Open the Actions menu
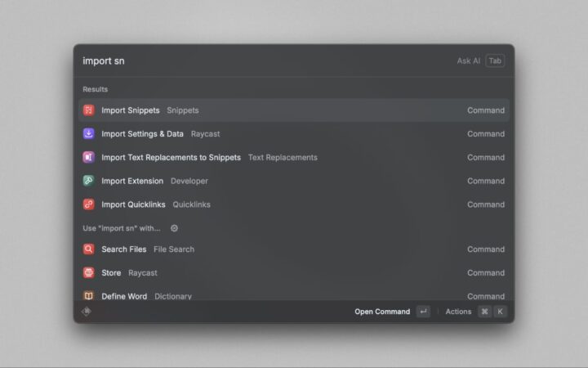The width and height of the screenshot is (588, 368). [458, 312]
